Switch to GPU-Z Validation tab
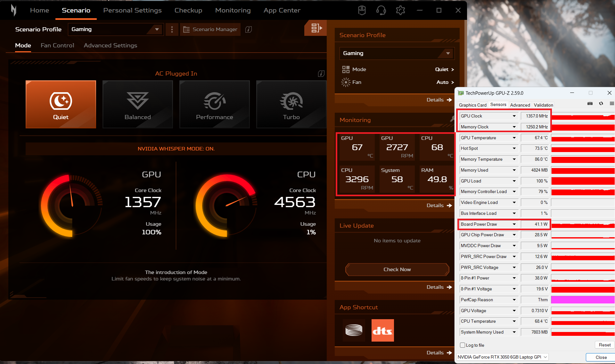The width and height of the screenshot is (615, 364). 543,105
